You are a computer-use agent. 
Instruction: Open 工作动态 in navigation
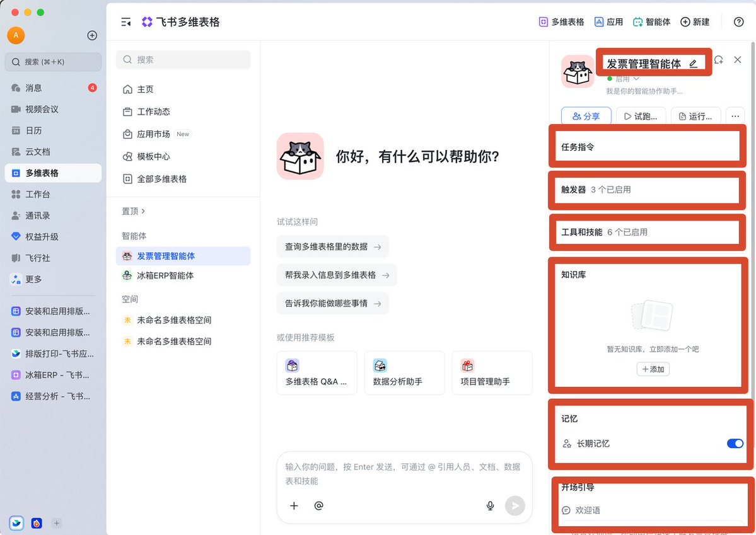click(183, 112)
